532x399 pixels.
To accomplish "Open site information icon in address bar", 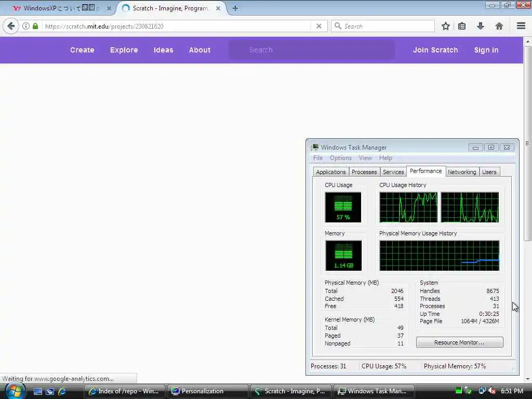I will pyautogui.click(x=26, y=26).
